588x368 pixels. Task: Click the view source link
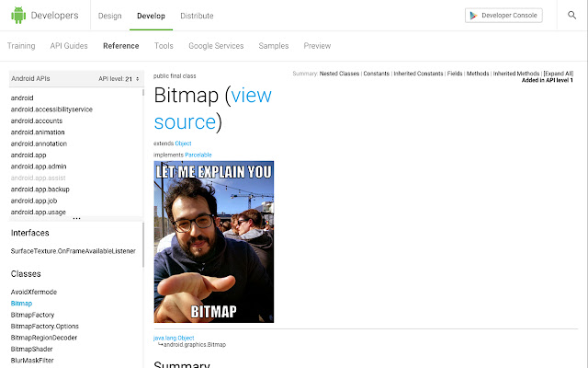[212, 109]
